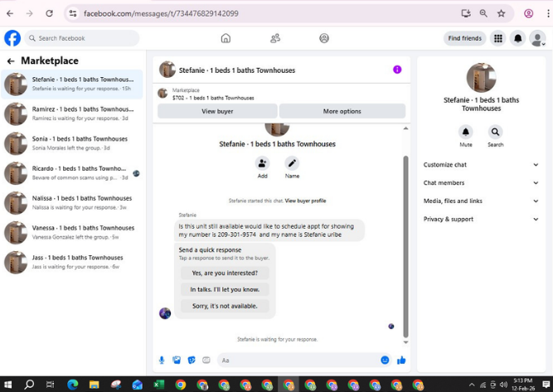The image size is (553, 392).
Task: Choose a GIF icon
Action: click(x=206, y=360)
